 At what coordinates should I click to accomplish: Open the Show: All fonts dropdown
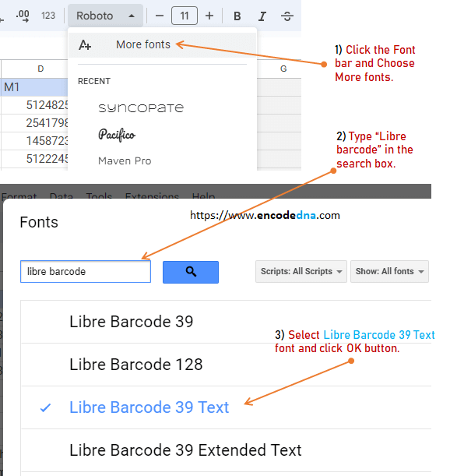[389, 271]
